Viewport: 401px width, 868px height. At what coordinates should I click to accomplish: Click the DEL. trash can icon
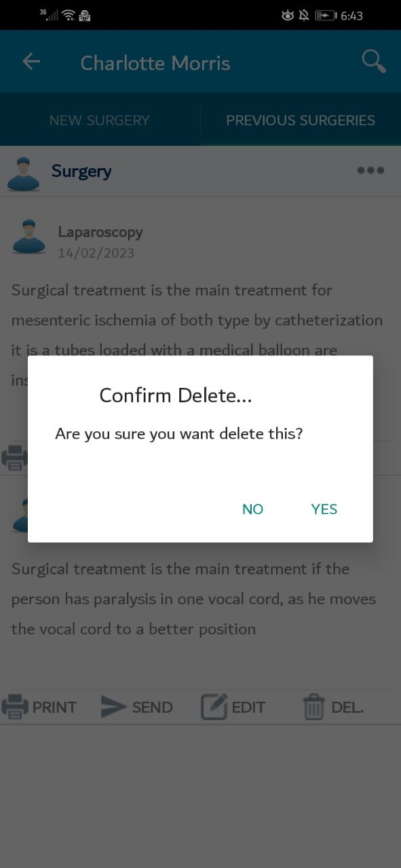[x=313, y=707]
